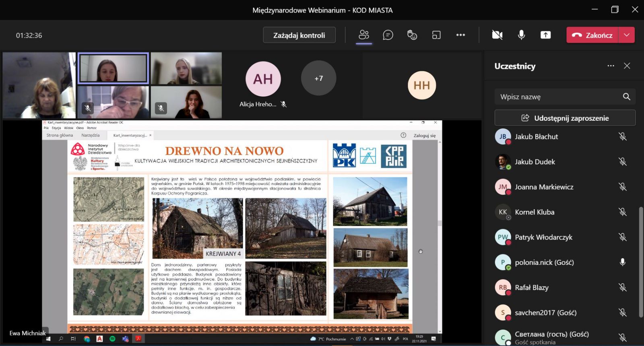Open raise hand reactions icon

click(412, 35)
